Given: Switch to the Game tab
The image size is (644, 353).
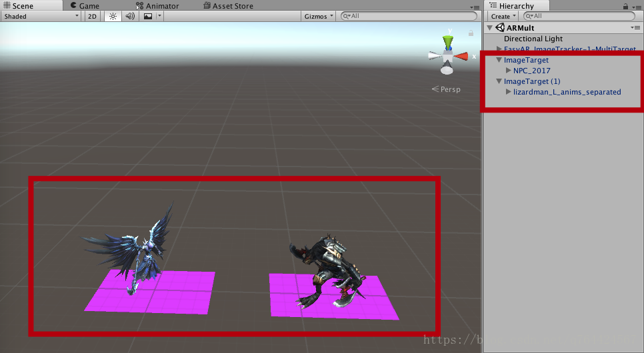Looking at the screenshot, I should (x=85, y=6).
